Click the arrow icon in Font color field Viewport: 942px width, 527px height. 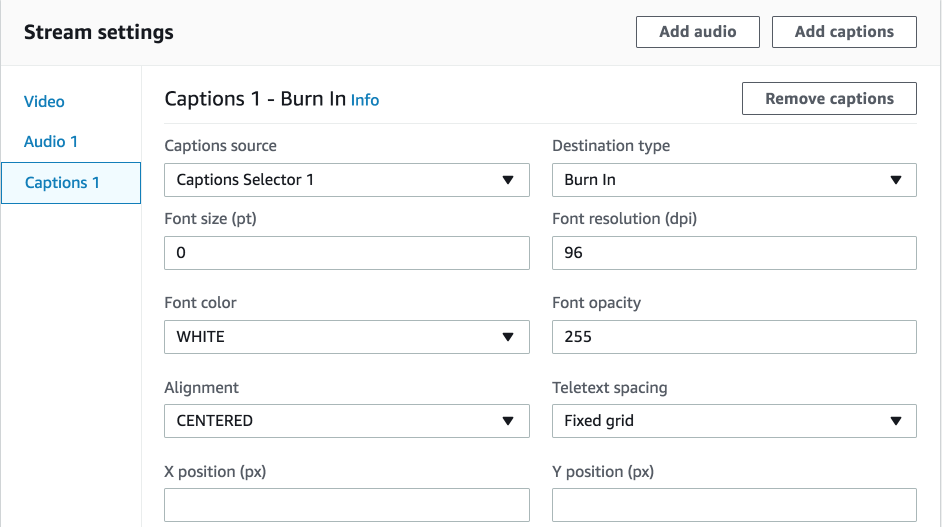coord(508,337)
